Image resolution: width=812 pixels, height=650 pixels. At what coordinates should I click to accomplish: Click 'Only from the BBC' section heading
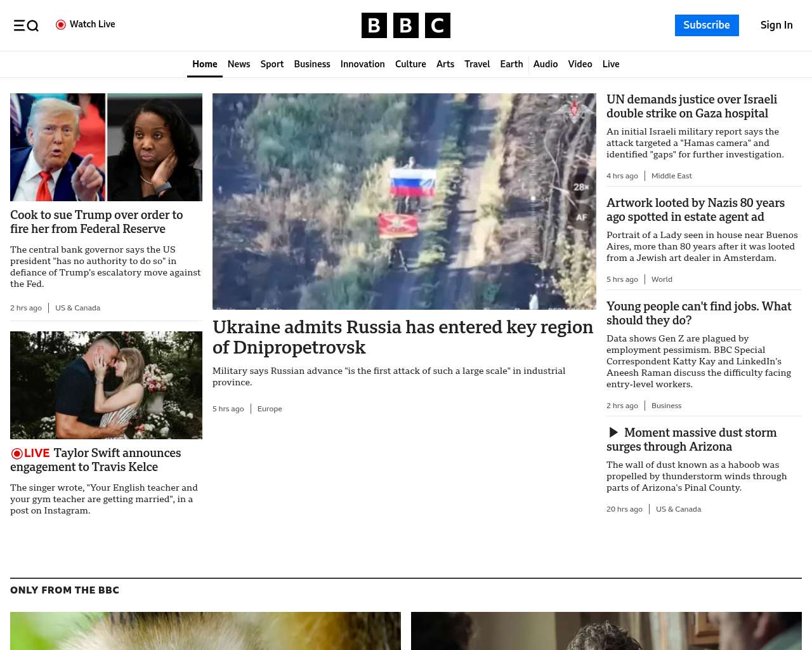coord(65,590)
